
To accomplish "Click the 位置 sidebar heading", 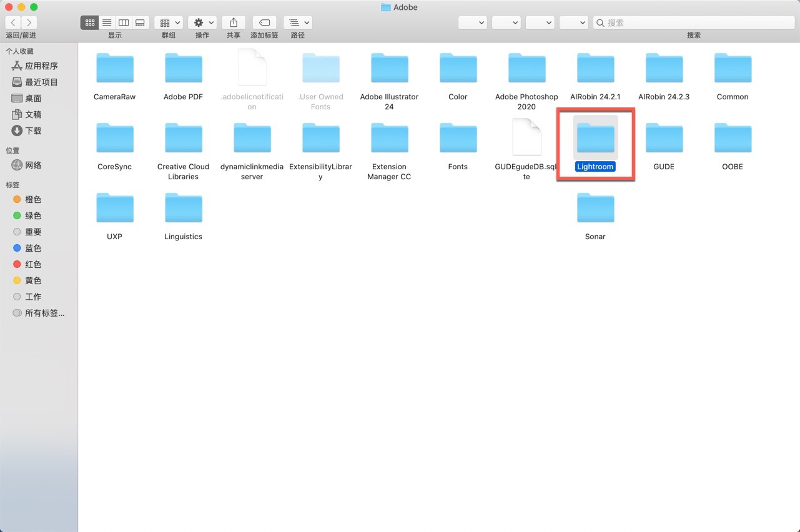I will click(x=12, y=150).
